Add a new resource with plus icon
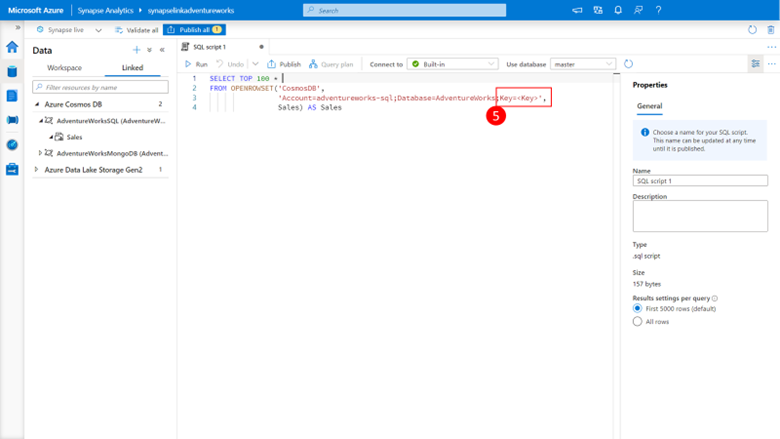The height and width of the screenshot is (439, 780). click(x=136, y=50)
